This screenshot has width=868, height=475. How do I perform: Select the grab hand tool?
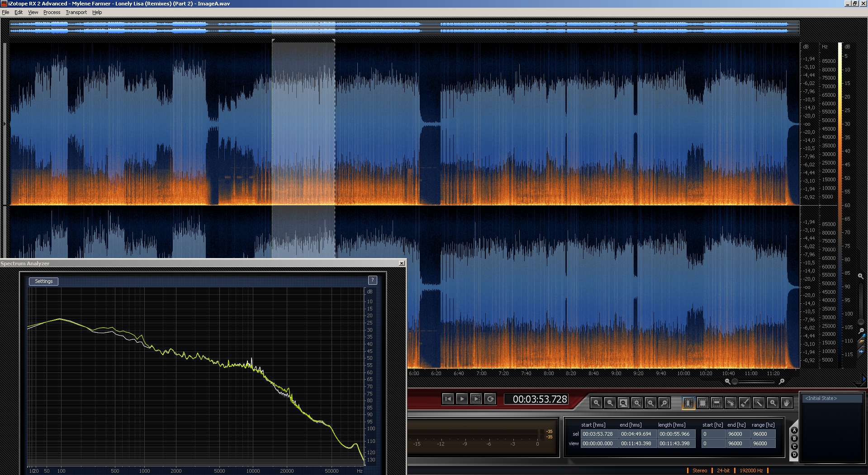pyautogui.click(x=787, y=403)
